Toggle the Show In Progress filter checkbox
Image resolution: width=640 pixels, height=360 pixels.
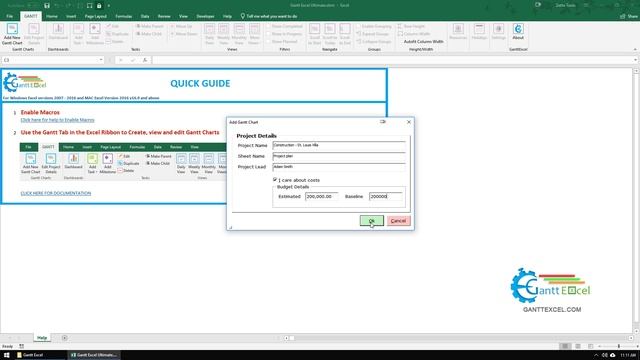(x=269, y=34)
